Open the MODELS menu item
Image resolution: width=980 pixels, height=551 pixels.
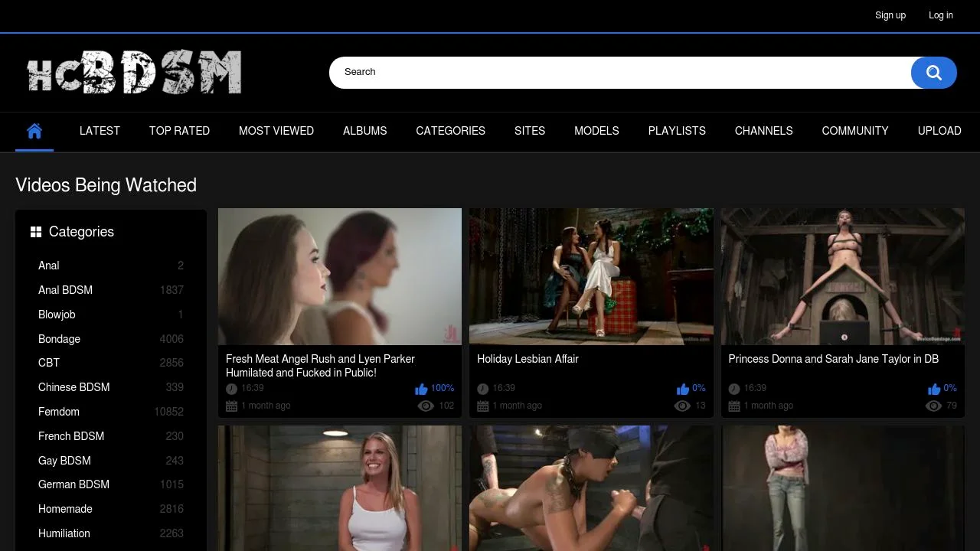596,131
